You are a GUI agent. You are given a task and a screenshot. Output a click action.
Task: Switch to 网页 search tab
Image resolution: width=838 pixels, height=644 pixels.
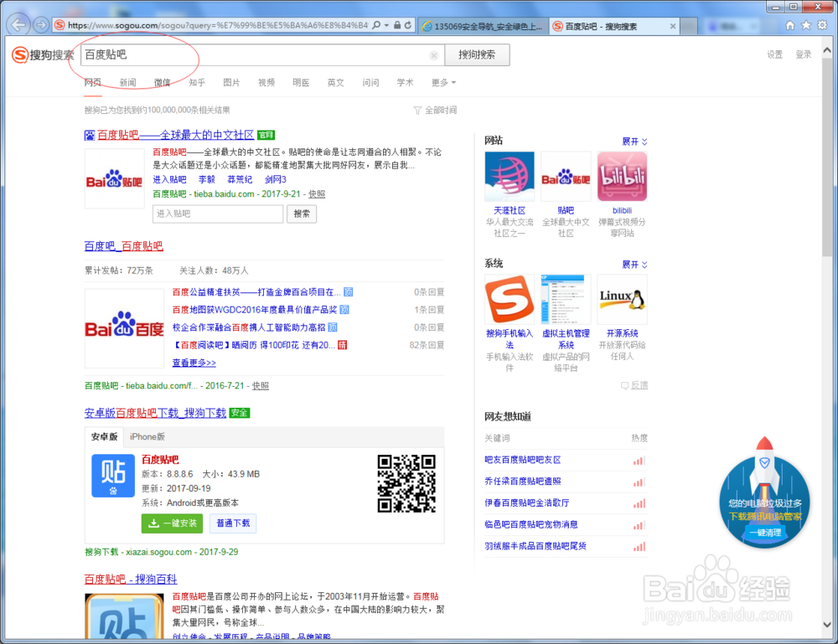(x=92, y=82)
